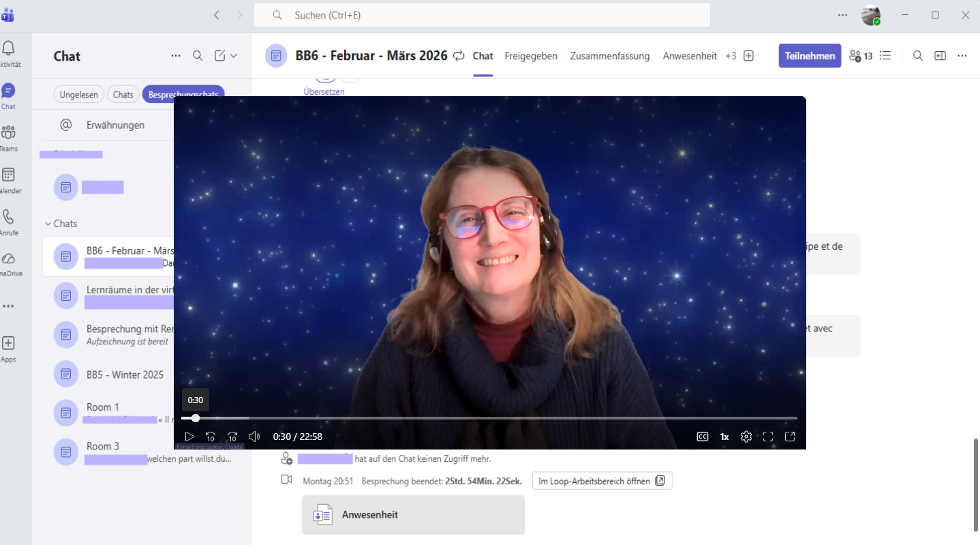The height and width of the screenshot is (545, 980).
Task: Open playback speed 1x menu
Action: pyautogui.click(x=724, y=437)
